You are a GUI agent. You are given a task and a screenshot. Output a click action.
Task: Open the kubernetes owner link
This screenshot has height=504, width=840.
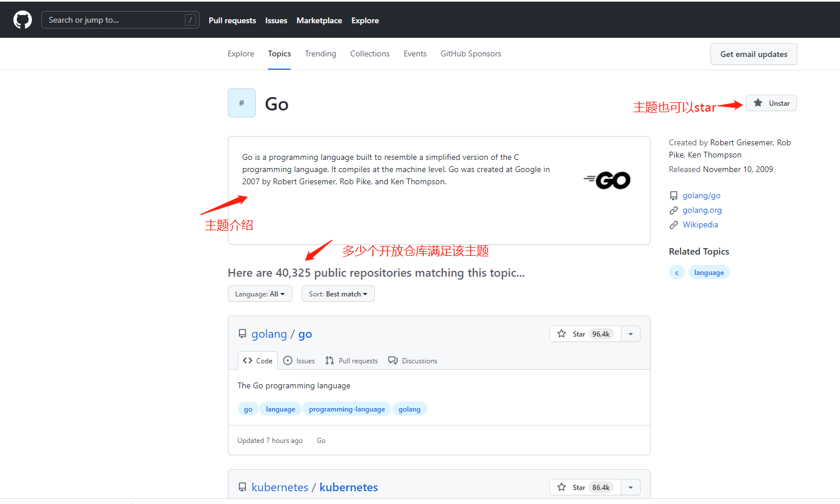280,487
